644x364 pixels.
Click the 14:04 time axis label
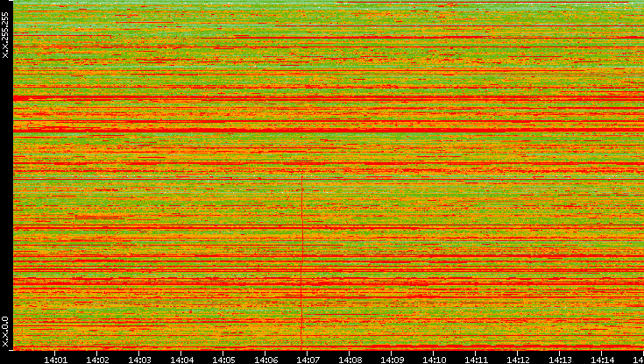(x=181, y=360)
